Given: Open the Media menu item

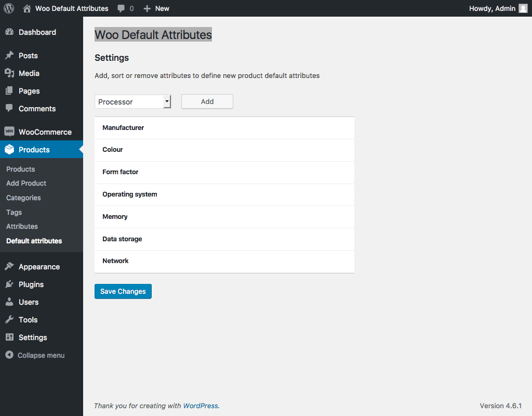Looking at the screenshot, I should 29,73.
